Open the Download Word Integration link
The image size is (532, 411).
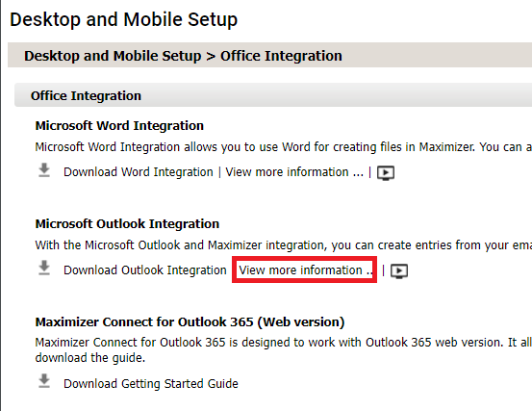click(x=139, y=172)
